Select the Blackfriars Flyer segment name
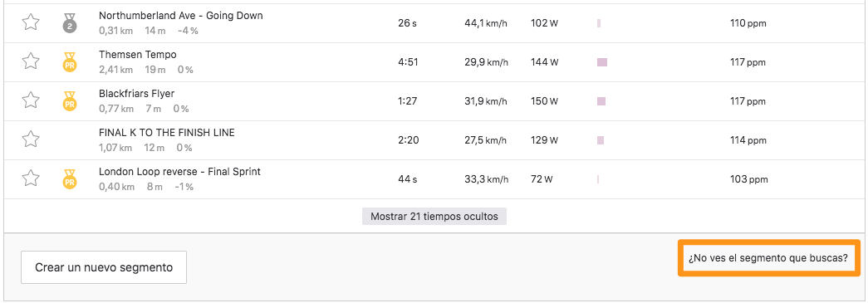This screenshot has width=868, height=303. tap(137, 94)
